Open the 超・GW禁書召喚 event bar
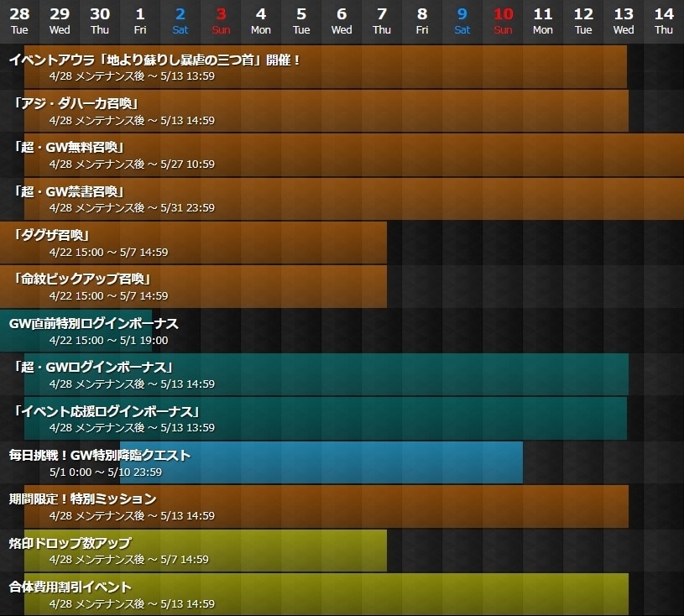Screen dimensions: 684x616 [354, 199]
